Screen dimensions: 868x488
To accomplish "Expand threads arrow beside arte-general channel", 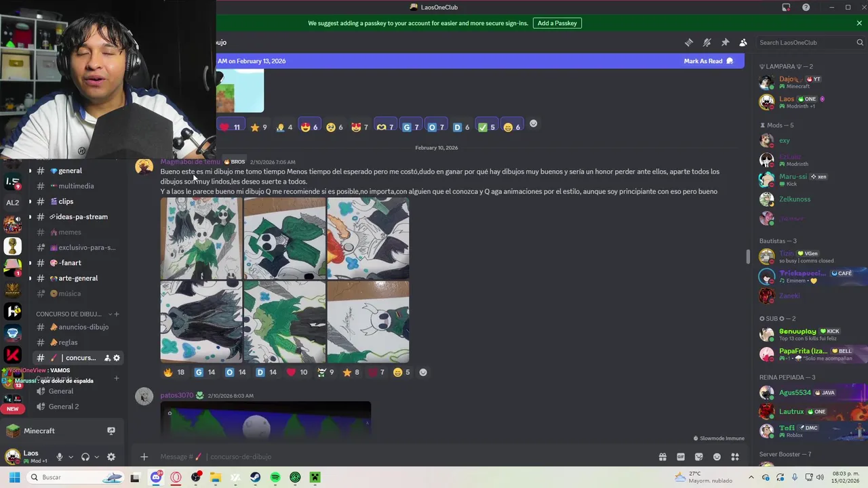I will coord(30,279).
